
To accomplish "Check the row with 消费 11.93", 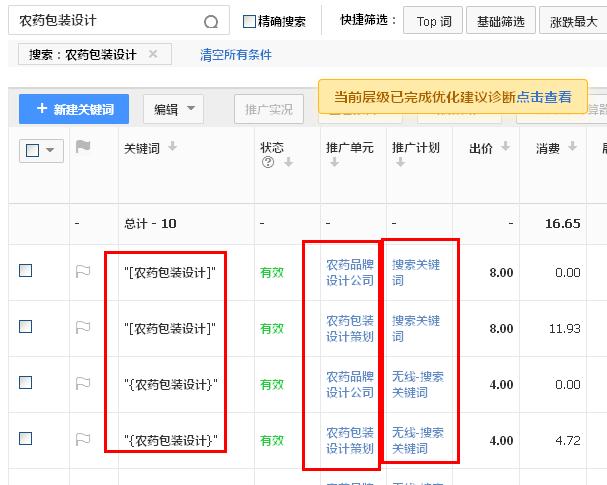I will click(26, 327).
